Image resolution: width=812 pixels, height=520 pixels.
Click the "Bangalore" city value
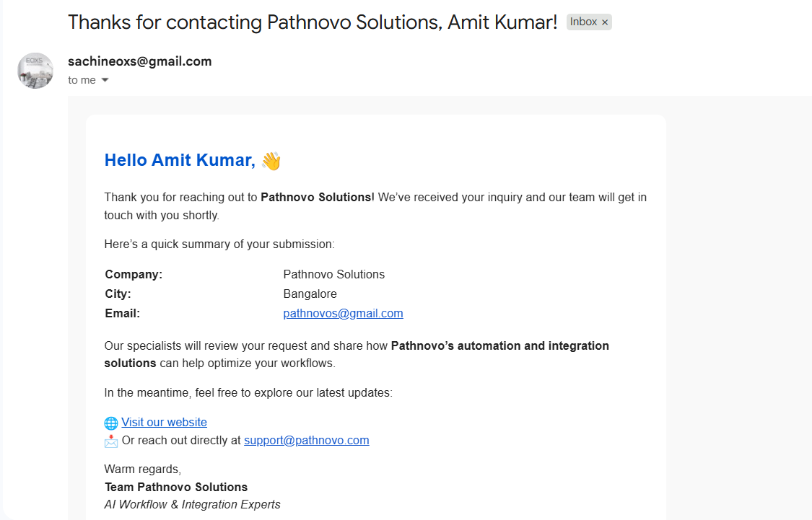(310, 294)
